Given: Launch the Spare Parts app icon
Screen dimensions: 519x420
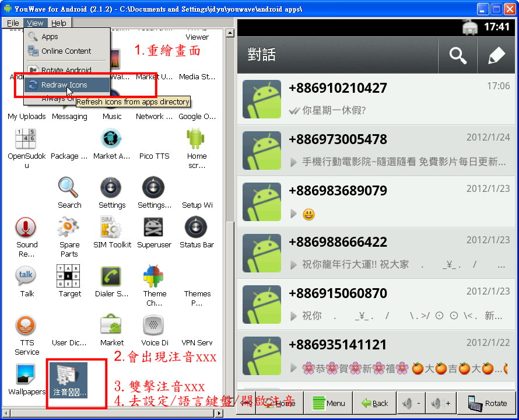Looking at the screenshot, I should tap(68, 227).
